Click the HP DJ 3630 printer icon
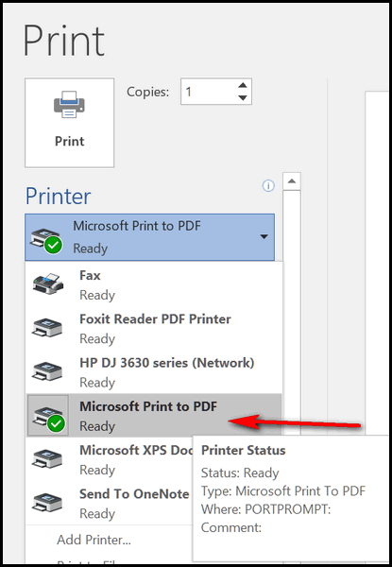Screen dimensions: 392x567 pyautogui.click(x=47, y=371)
